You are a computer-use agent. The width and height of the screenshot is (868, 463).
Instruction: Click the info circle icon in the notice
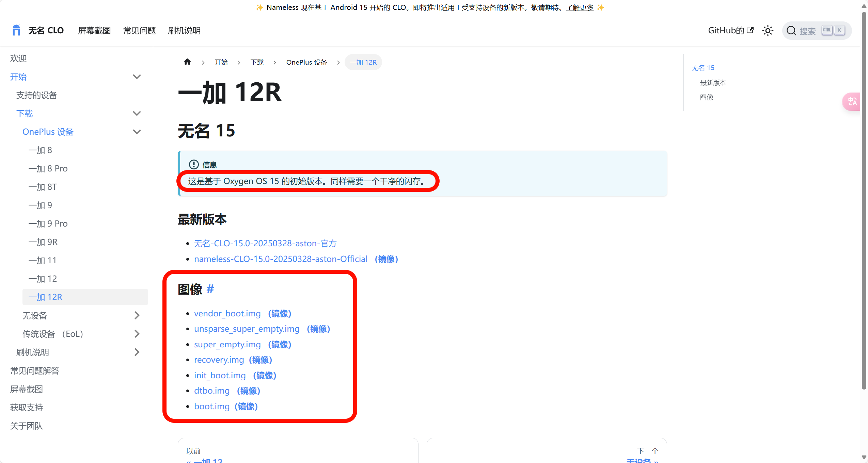[x=193, y=165]
